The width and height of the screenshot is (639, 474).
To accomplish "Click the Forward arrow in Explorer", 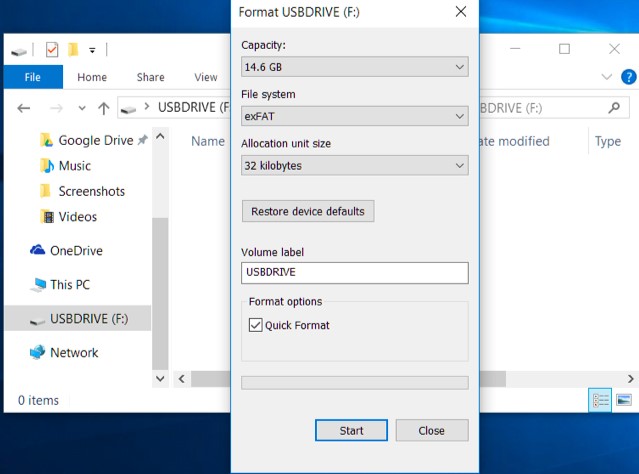I will [56, 108].
